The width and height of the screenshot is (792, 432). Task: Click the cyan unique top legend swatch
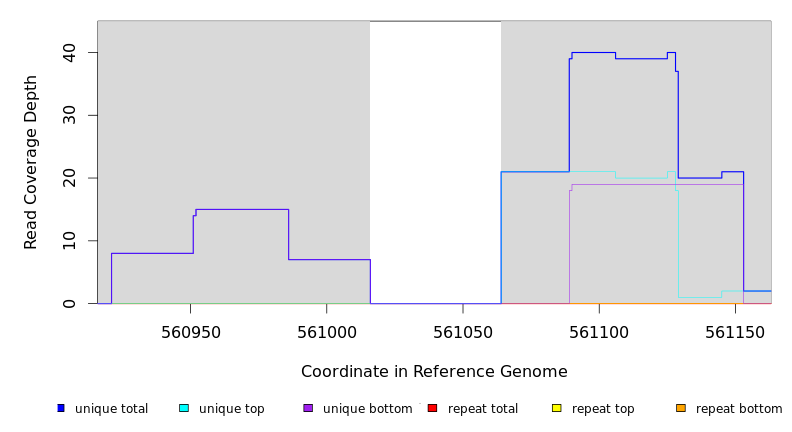[184, 408]
